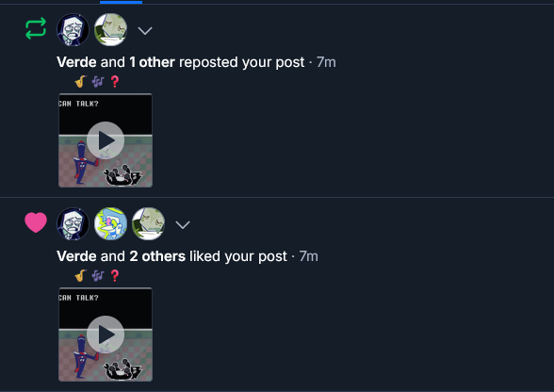This screenshot has width=554, height=392.
Task: Expand reposters list with chevron
Action: click(145, 31)
